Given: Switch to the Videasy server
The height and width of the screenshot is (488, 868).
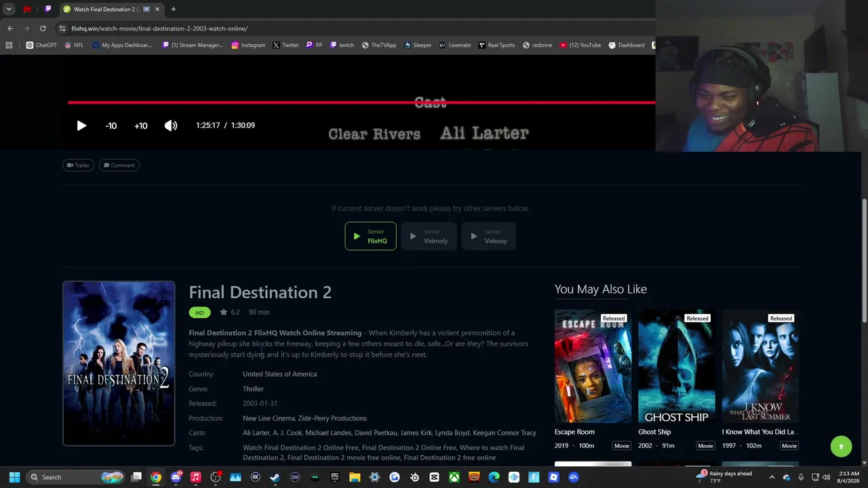Looking at the screenshot, I should (x=488, y=236).
